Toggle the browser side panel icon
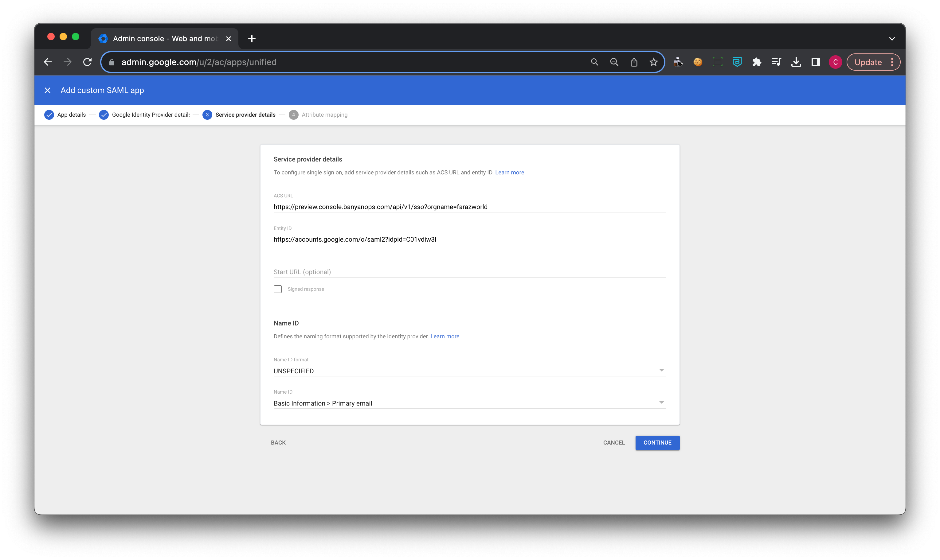The image size is (940, 560). (815, 62)
